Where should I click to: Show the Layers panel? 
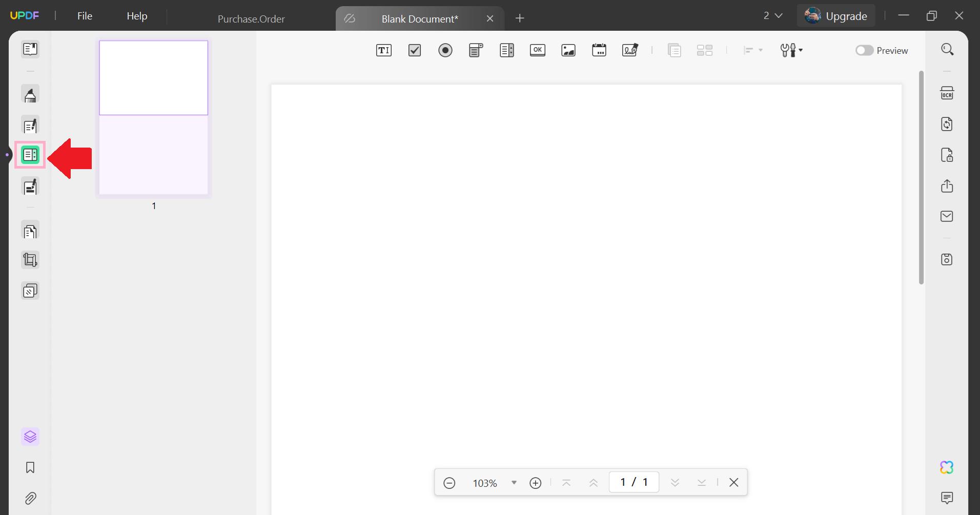click(30, 437)
